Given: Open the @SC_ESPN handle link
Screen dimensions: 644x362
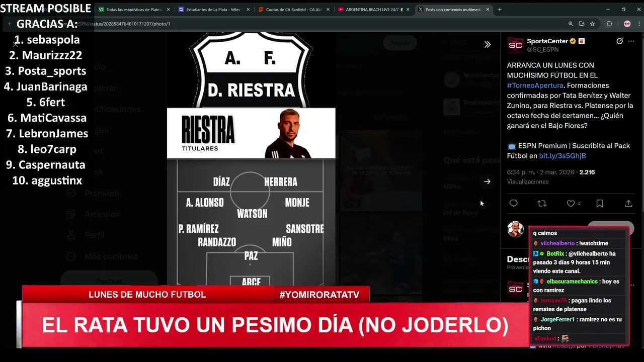Looking at the screenshot, I should 543,49.
